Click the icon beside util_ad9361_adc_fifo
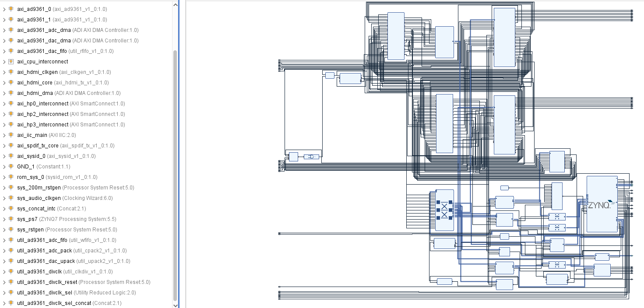This screenshot has width=644, height=308. (11, 240)
